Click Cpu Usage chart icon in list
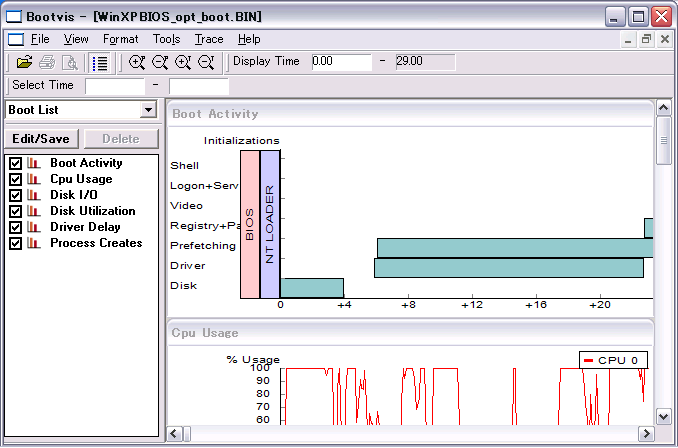The width and height of the screenshot is (678, 448). 34,179
